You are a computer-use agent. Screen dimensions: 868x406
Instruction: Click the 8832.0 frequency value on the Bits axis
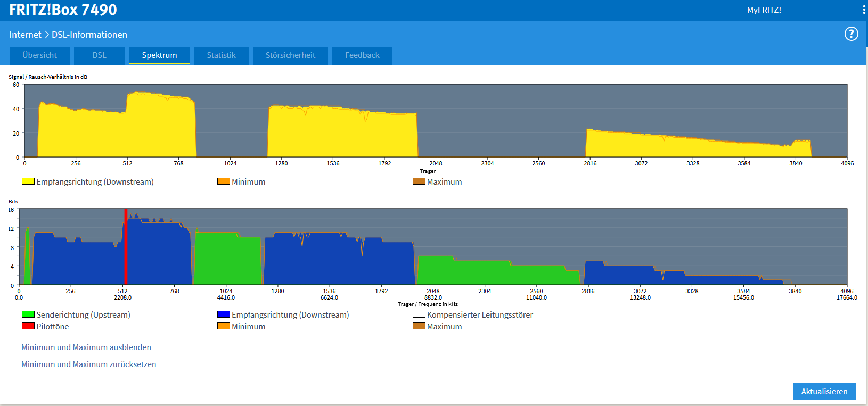[433, 297]
